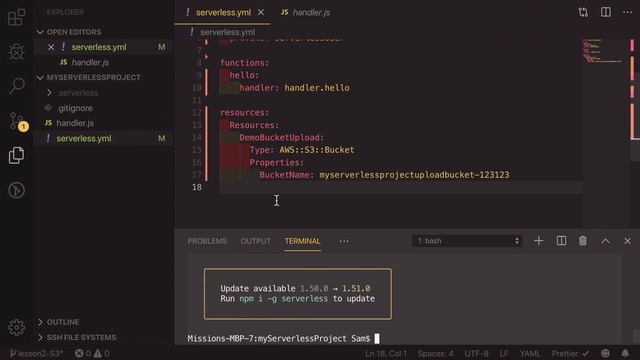Open the Search view magnifier icon
Viewport: 640px width, 360px height.
[16, 86]
